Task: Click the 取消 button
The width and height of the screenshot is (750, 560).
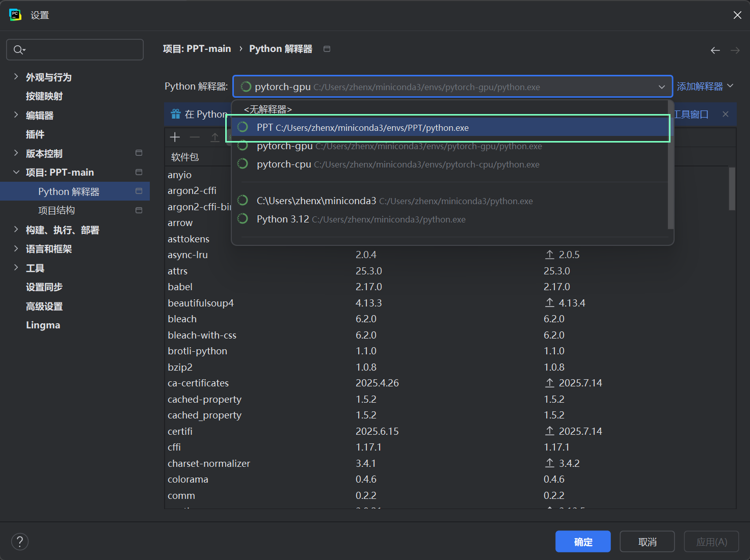Action: point(647,542)
